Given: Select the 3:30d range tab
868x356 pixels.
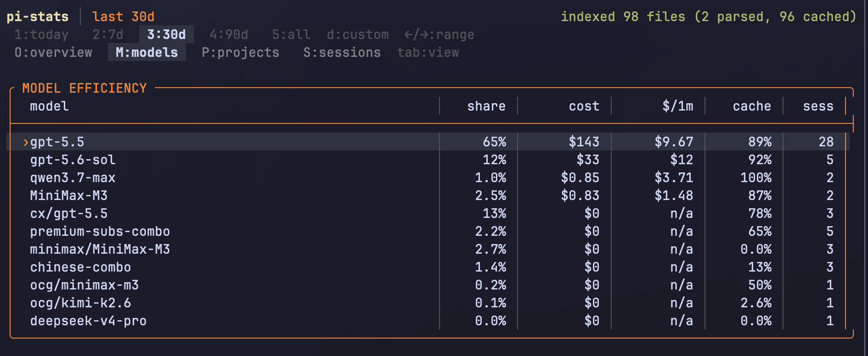Looking at the screenshot, I should click(x=166, y=34).
